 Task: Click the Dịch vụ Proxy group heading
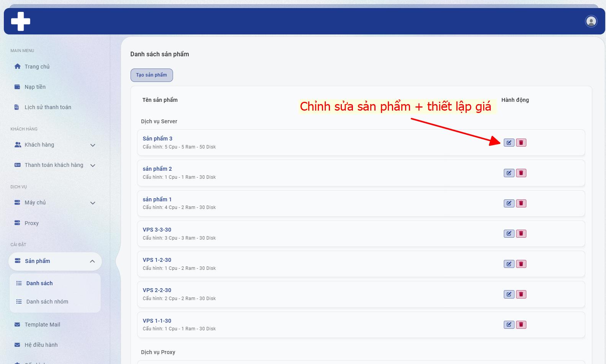pyautogui.click(x=158, y=352)
